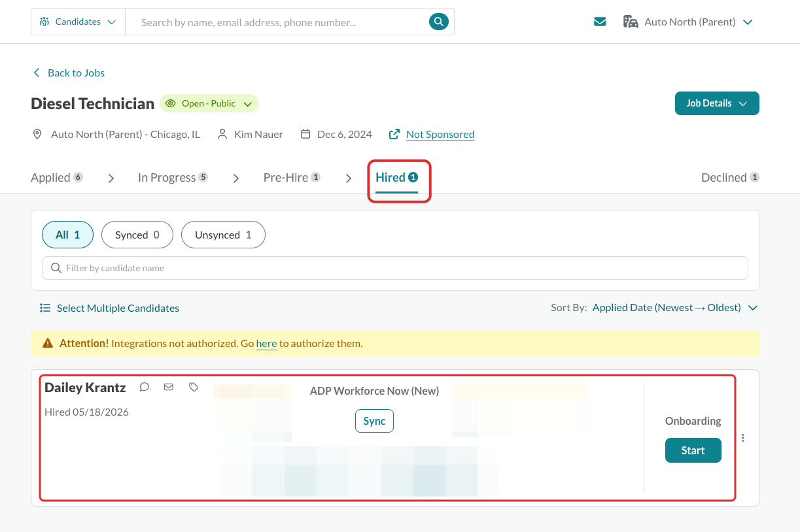Click the back arrow beside Back to Jobs
800x532 pixels.
click(x=37, y=73)
